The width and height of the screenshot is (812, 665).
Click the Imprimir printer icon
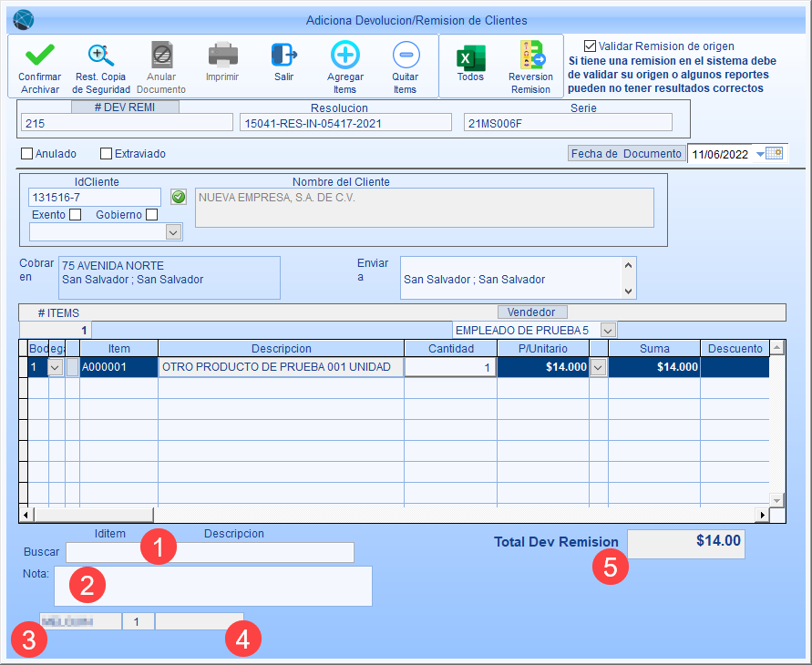(222, 55)
